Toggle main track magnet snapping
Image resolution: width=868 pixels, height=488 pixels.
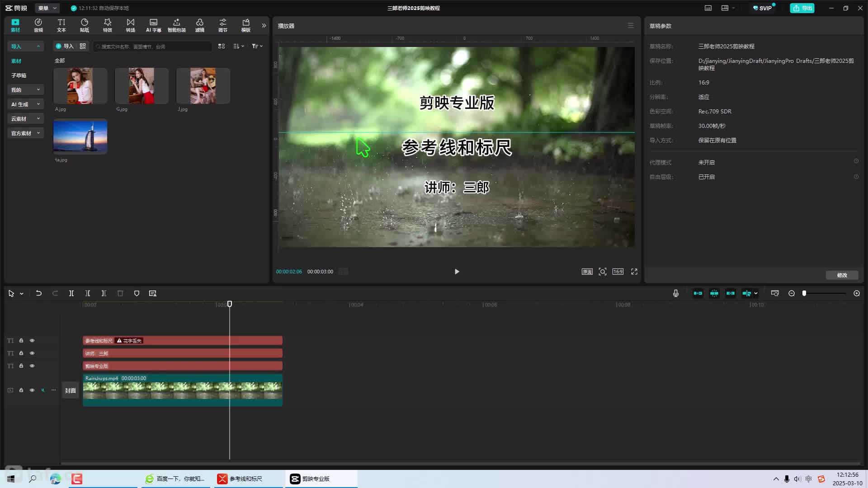tap(698, 293)
